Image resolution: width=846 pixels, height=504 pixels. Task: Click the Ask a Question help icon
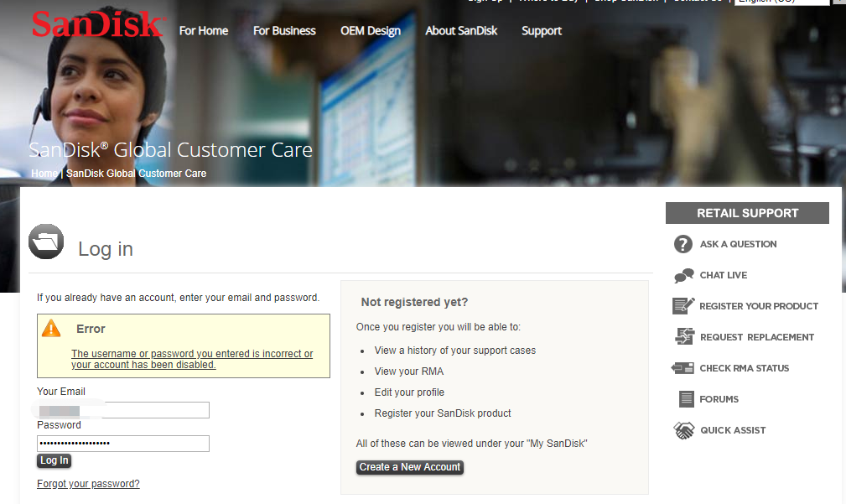pos(683,244)
